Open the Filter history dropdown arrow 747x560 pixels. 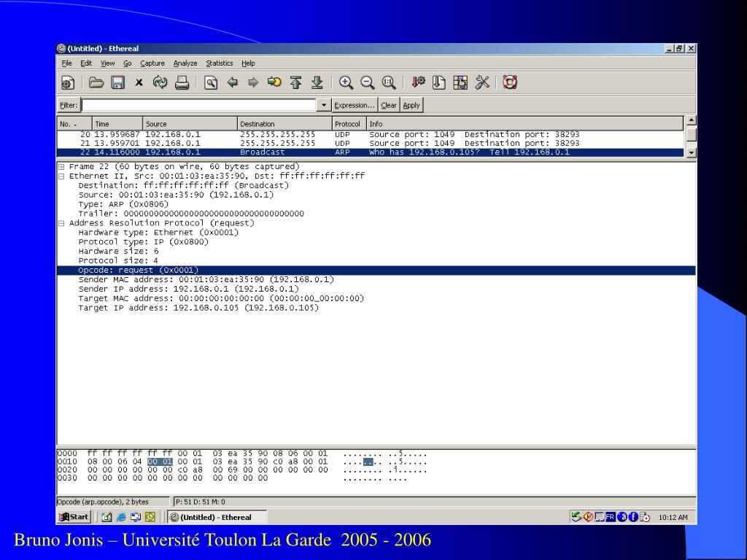coord(324,105)
